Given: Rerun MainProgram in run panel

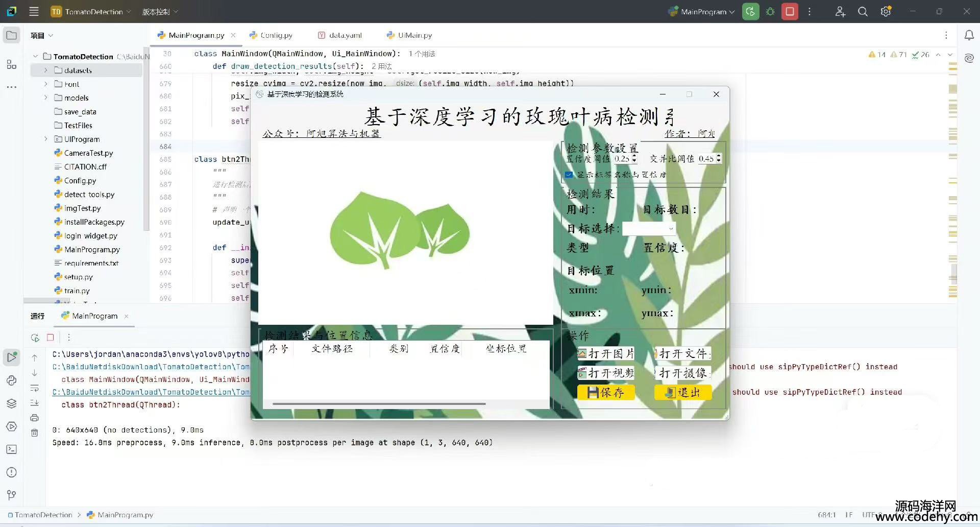Looking at the screenshot, I should (x=35, y=338).
